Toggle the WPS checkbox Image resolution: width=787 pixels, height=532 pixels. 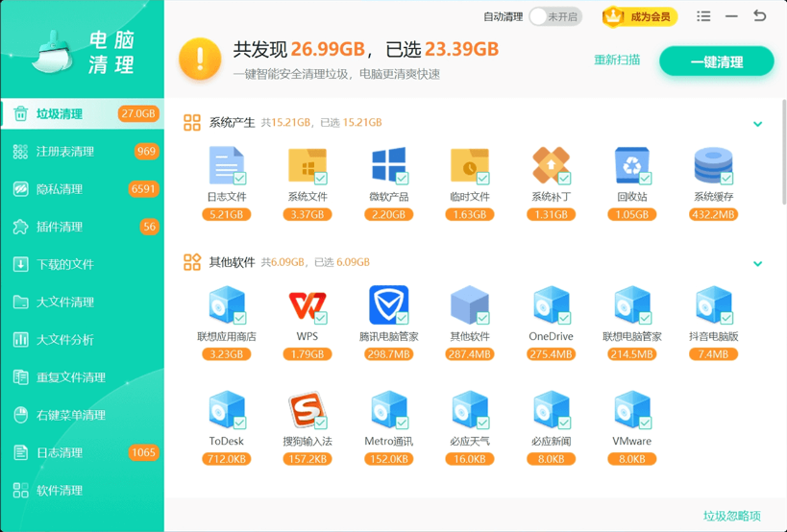tap(321, 318)
